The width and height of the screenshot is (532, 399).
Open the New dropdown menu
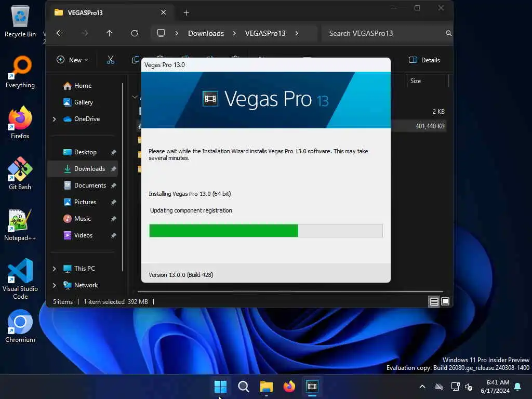point(72,60)
